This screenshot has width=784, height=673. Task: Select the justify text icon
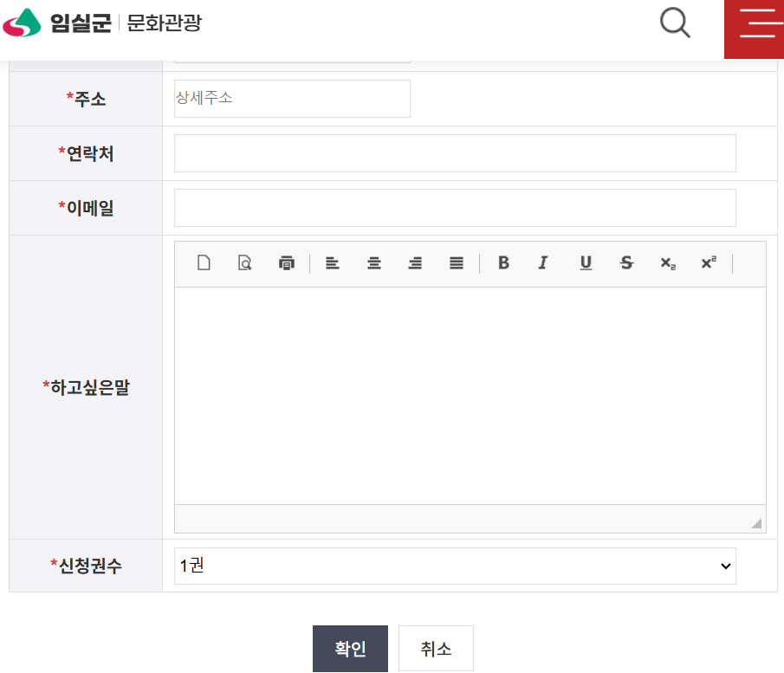click(x=457, y=263)
